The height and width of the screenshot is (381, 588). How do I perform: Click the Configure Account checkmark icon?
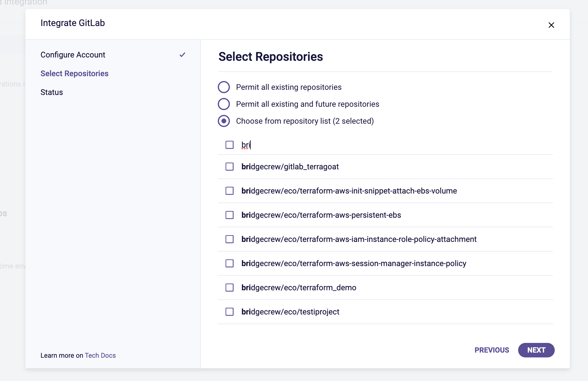click(x=182, y=55)
